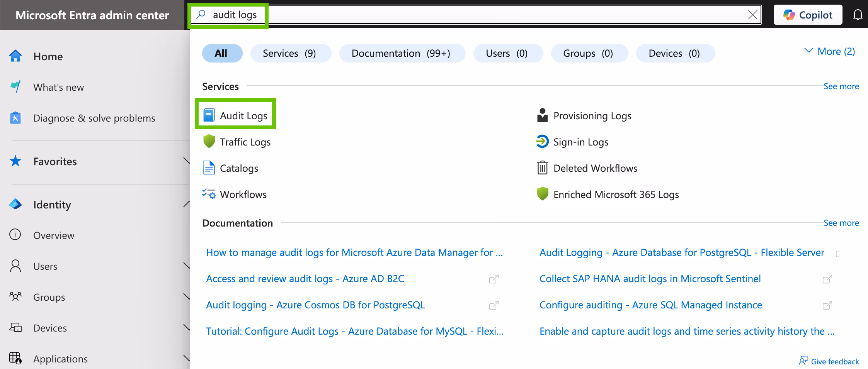The image size is (868, 369).
Task: Open Copilot from the top bar
Action: click(808, 15)
